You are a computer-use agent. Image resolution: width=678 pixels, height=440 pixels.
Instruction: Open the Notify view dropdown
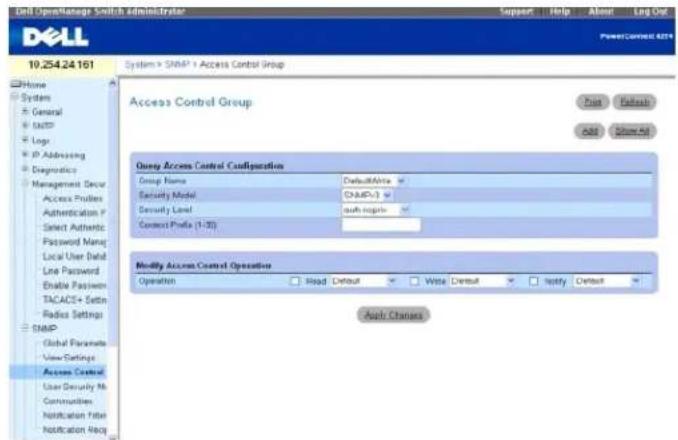pos(607,281)
